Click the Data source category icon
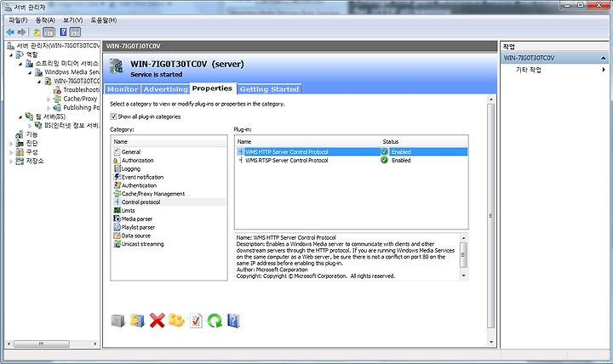613x364 pixels. pos(117,236)
